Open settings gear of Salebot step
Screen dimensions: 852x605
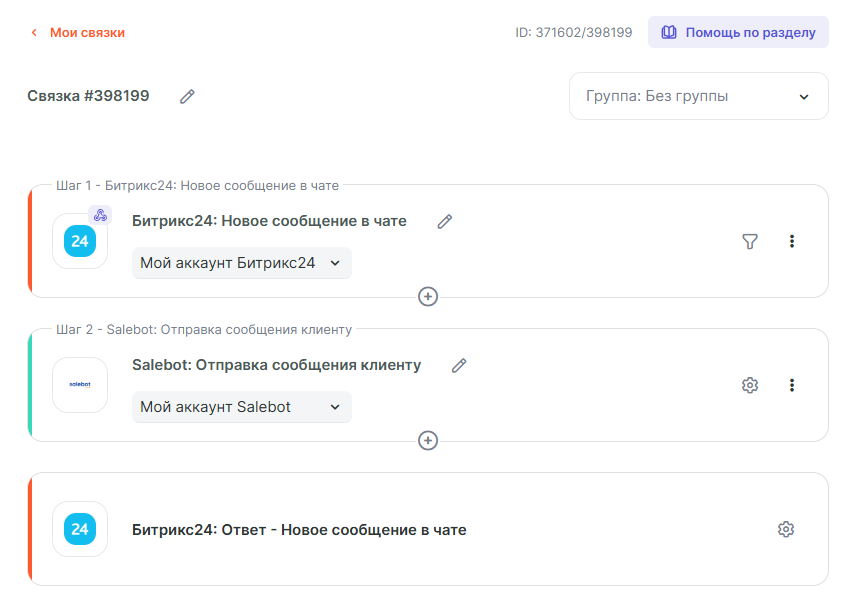(x=750, y=385)
